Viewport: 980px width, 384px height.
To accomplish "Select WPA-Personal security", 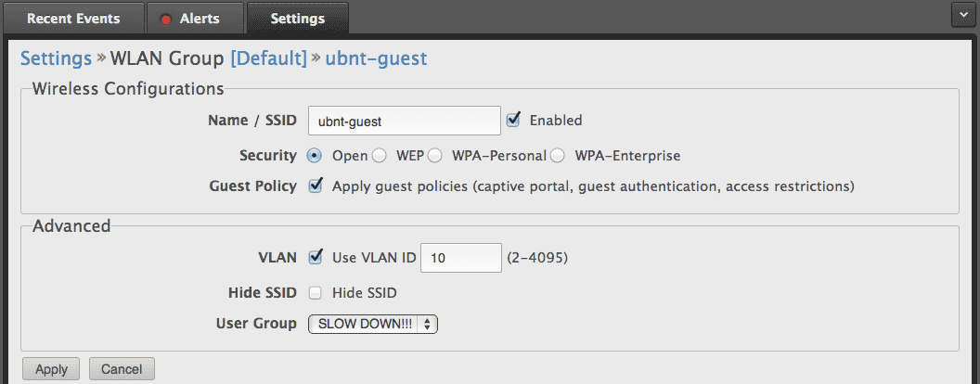I will [434, 155].
